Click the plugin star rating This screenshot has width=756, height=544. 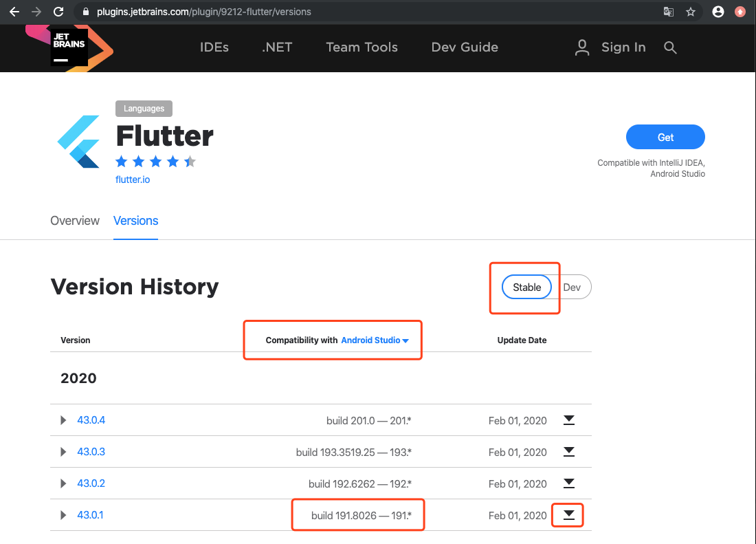point(155,162)
